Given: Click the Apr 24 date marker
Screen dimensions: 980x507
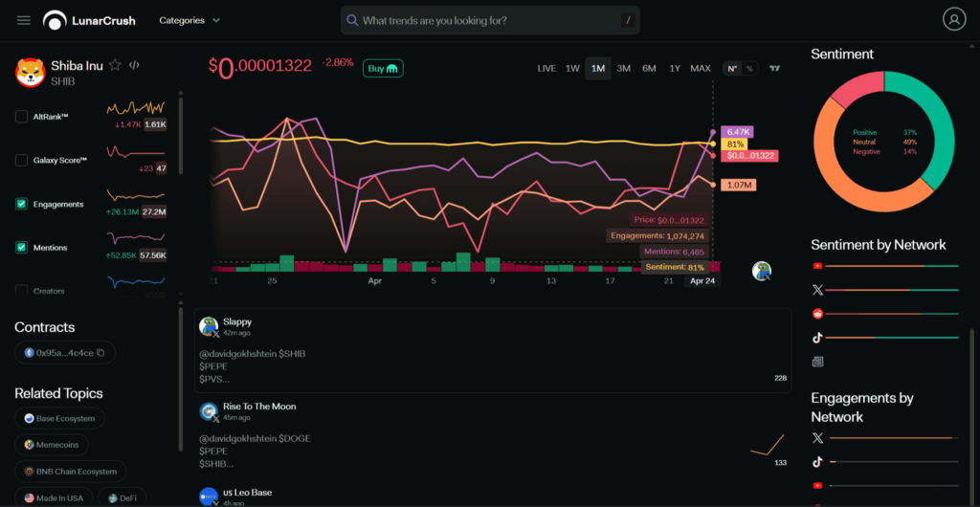Looking at the screenshot, I should pyautogui.click(x=702, y=281).
